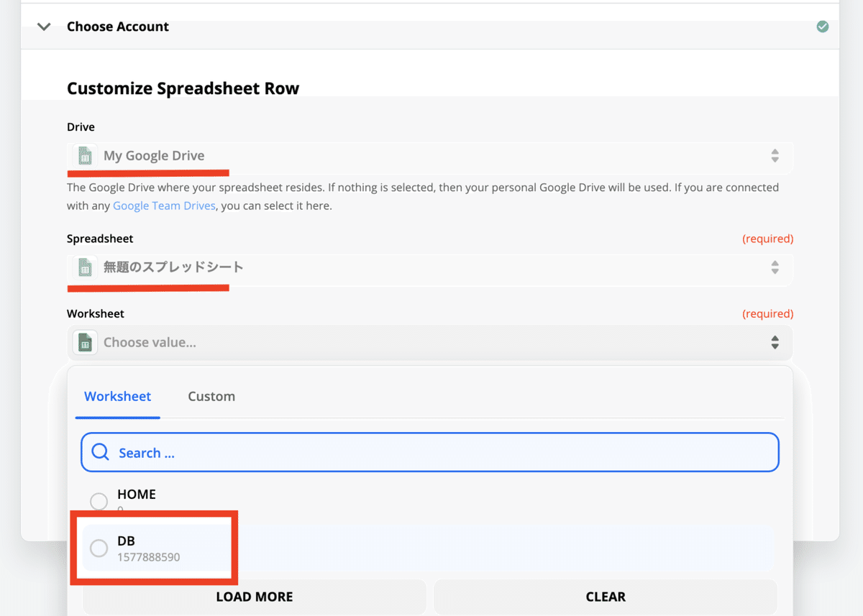Open the Drive dropdown arrows
Screen dimensions: 863x616
(775, 156)
